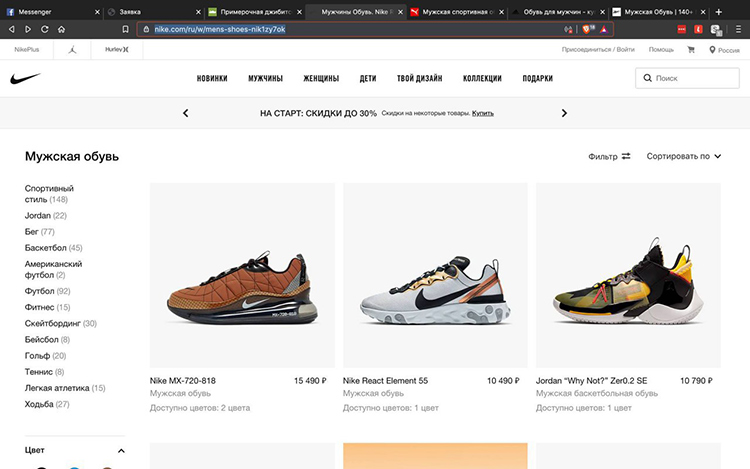Filter by Спортивный стиль category
Screen dimensions: 750x469
coord(49,194)
